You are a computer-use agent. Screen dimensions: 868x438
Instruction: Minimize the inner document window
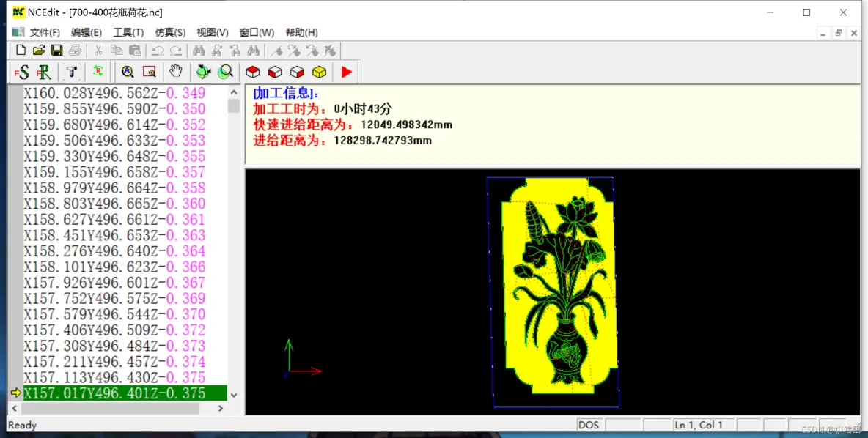point(823,33)
